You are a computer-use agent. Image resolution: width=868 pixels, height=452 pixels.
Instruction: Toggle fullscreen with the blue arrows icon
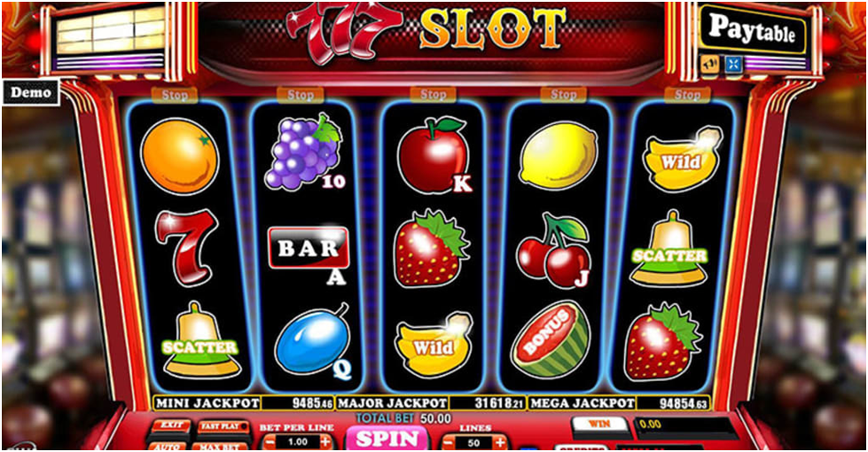(733, 64)
